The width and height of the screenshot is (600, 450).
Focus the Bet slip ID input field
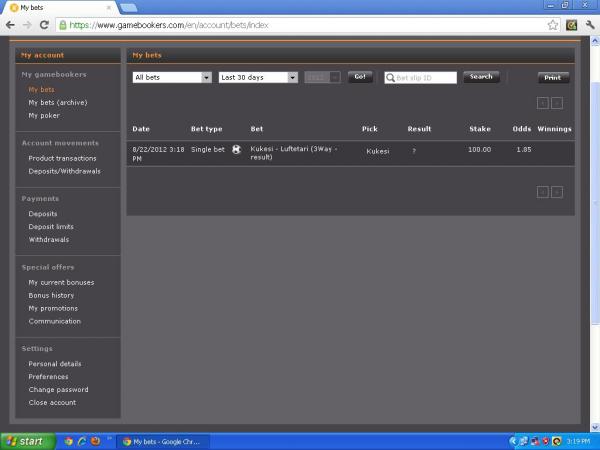point(425,77)
